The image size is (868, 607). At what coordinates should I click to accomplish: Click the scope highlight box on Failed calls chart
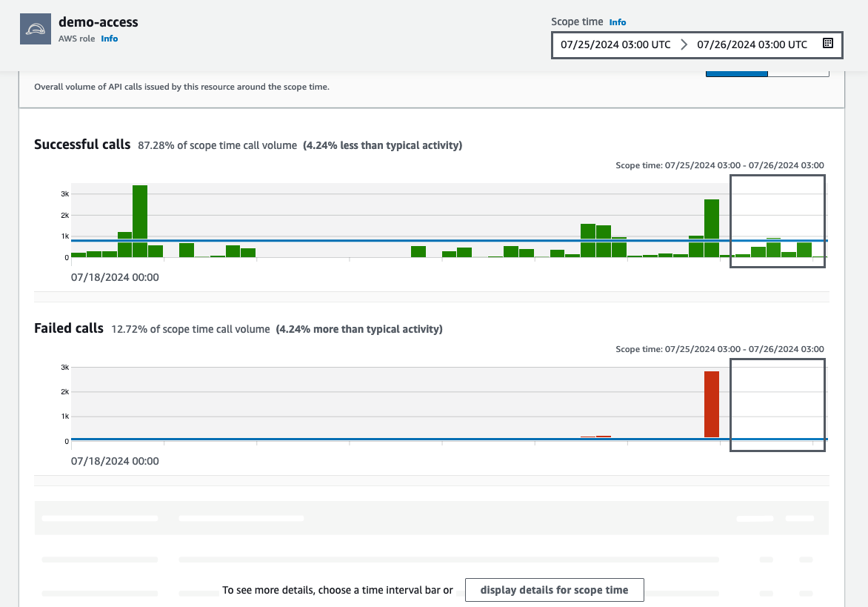[778, 404]
